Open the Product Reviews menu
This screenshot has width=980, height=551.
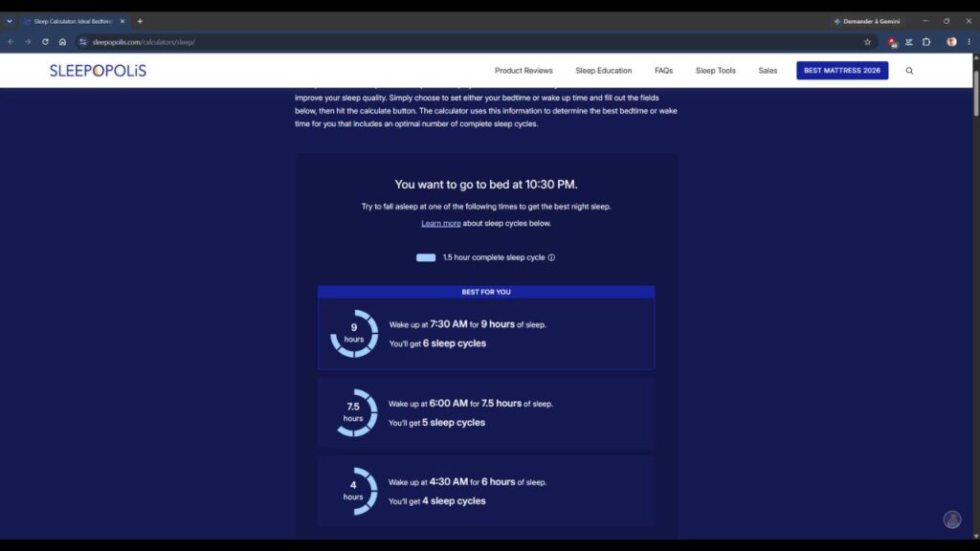(x=523, y=71)
